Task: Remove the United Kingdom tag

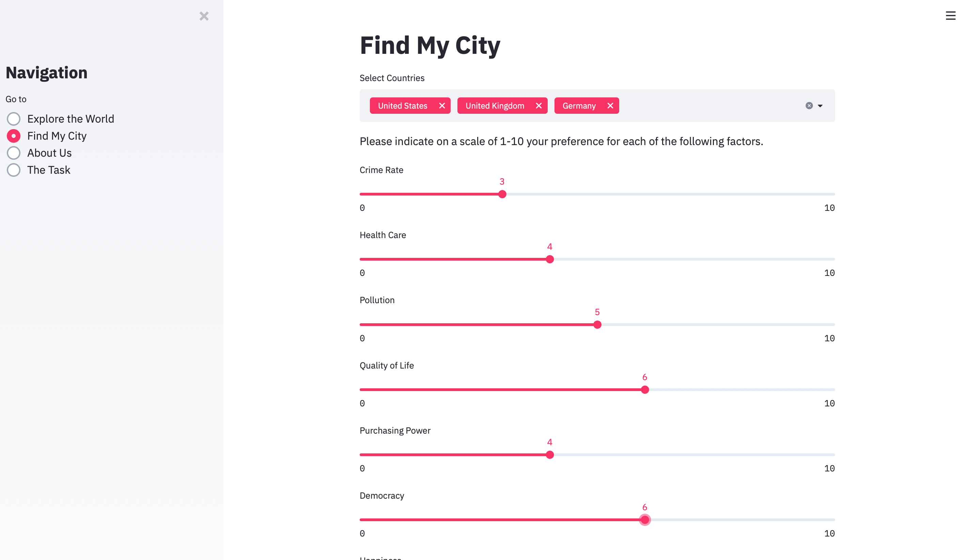Action: 538,106
